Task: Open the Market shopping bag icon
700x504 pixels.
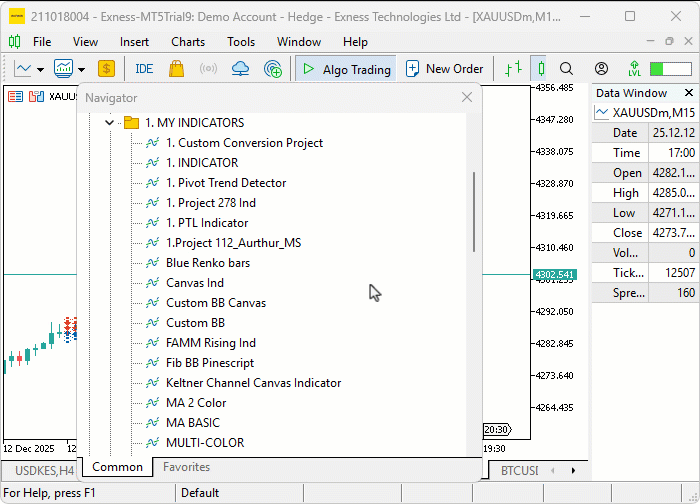Action: (x=176, y=69)
